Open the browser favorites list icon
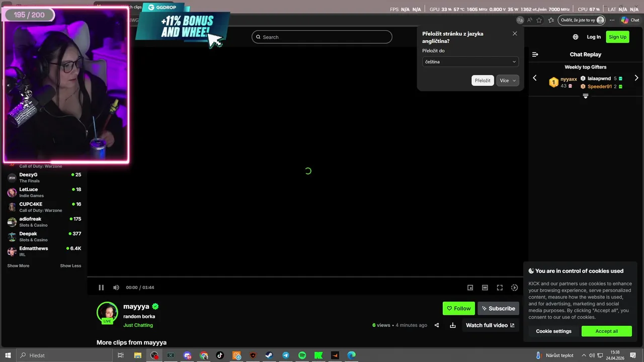The image size is (644, 362). [551, 20]
